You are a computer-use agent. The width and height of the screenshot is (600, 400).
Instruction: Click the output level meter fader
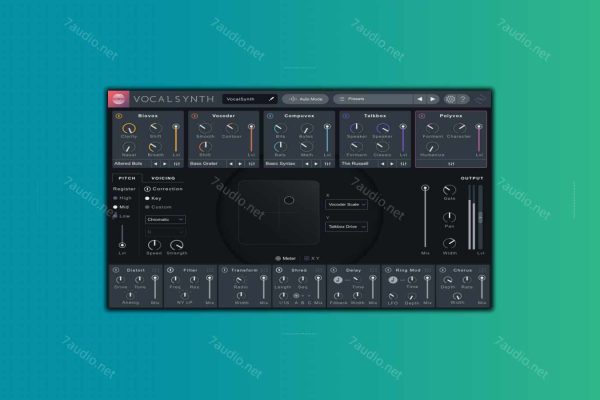pos(481,217)
